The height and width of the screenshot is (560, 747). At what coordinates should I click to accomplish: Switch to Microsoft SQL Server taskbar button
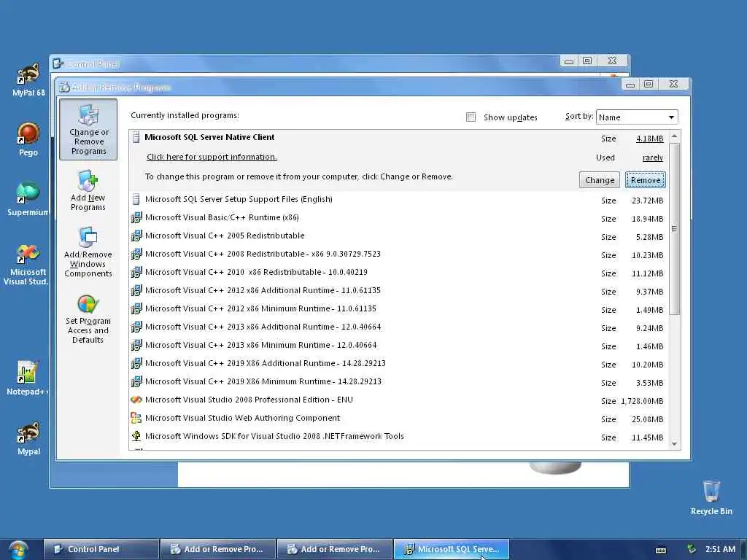pos(451,549)
